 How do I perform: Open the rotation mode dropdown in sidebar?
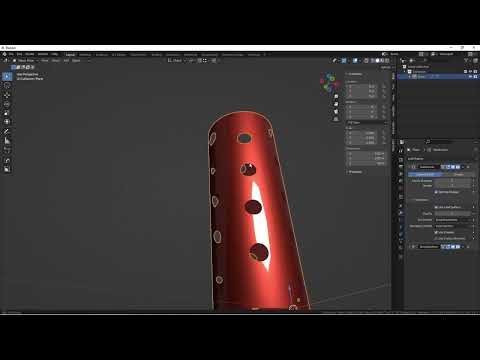pyautogui.click(x=366, y=123)
